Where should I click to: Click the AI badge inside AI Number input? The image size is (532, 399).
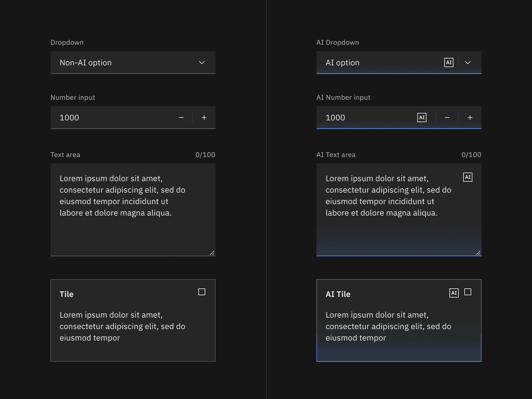pos(422,117)
